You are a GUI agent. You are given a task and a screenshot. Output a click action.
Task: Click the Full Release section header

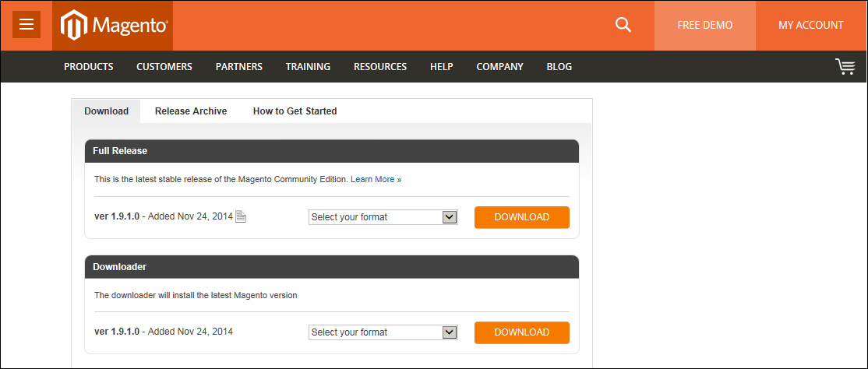click(x=332, y=150)
